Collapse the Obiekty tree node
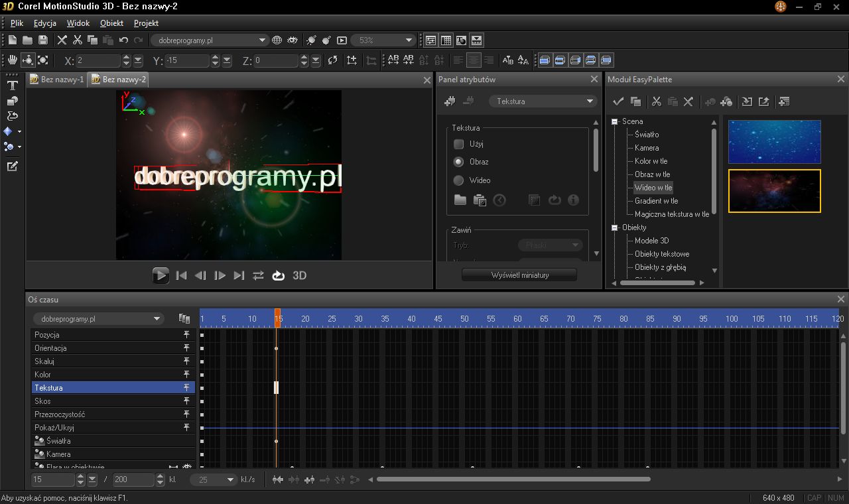Screen dimensions: 849x504 point(615,227)
